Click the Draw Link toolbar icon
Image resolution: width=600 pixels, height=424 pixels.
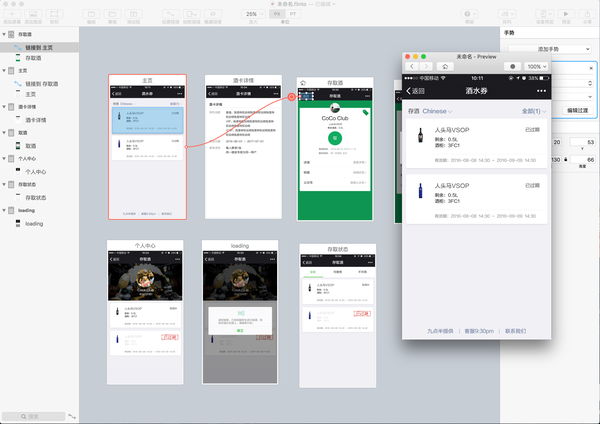[192, 14]
